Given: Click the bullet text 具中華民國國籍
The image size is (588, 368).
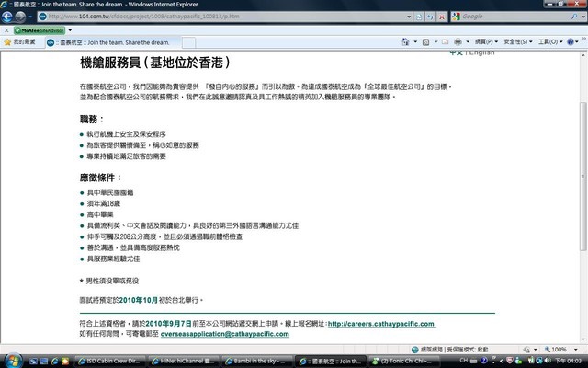Looking at the screenshot, I should pos(110,192).
